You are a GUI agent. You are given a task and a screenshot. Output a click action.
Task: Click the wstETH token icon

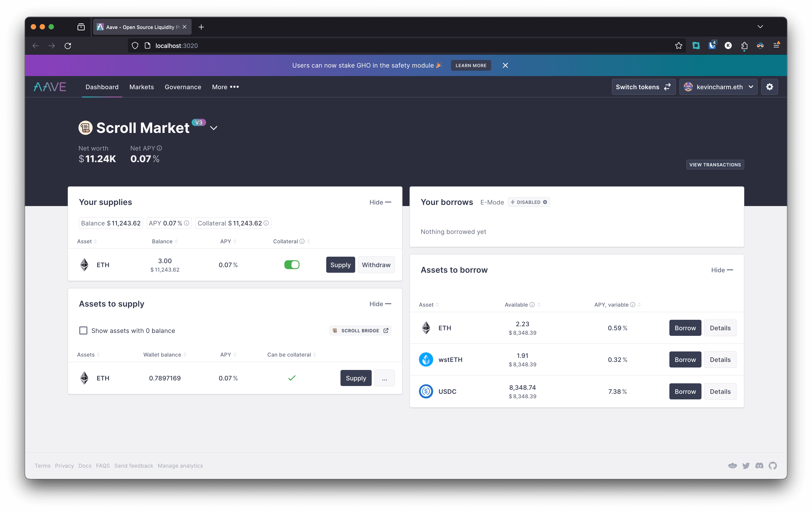pyautogui.click(x=426, y=359)
